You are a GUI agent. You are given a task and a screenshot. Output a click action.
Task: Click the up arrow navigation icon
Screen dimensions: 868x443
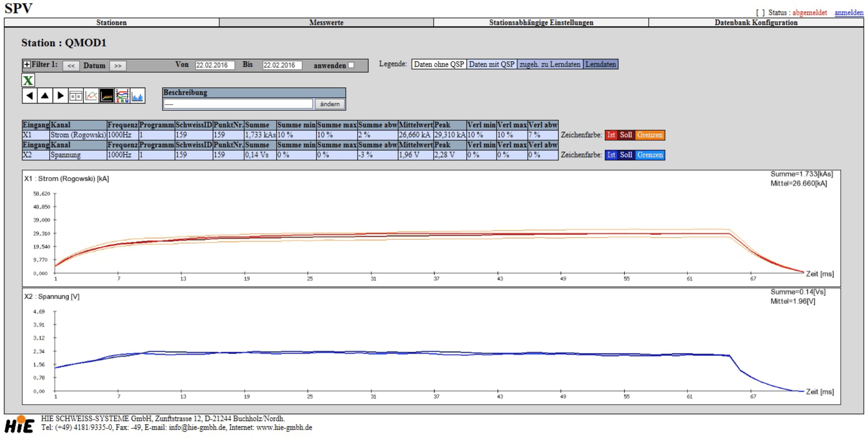(x=45, y=96)
